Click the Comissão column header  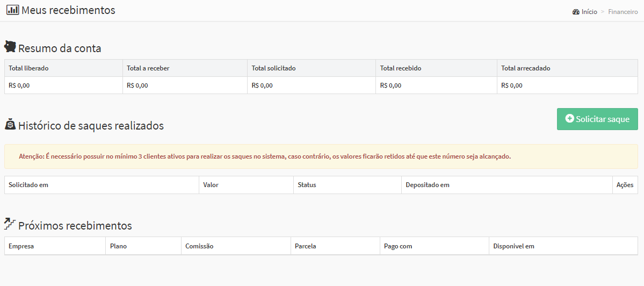coord(199,246)
